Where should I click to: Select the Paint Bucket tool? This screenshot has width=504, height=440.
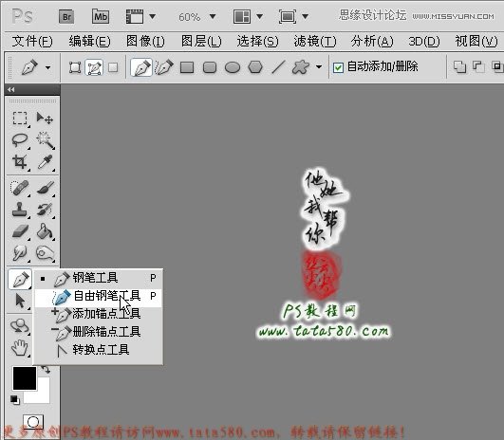click(45, 231)
